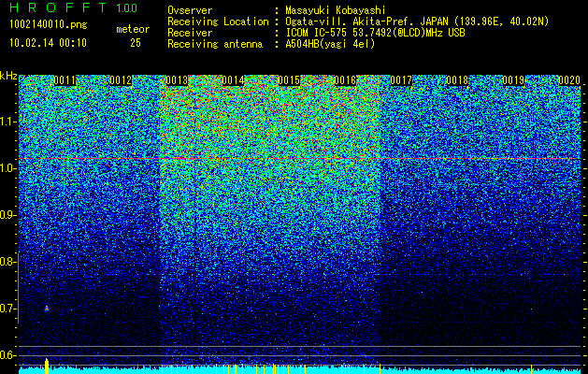Click the observer name Masayuki Kobayashi
Viewport: 588px width, 374px height.
tap(336, 11)
